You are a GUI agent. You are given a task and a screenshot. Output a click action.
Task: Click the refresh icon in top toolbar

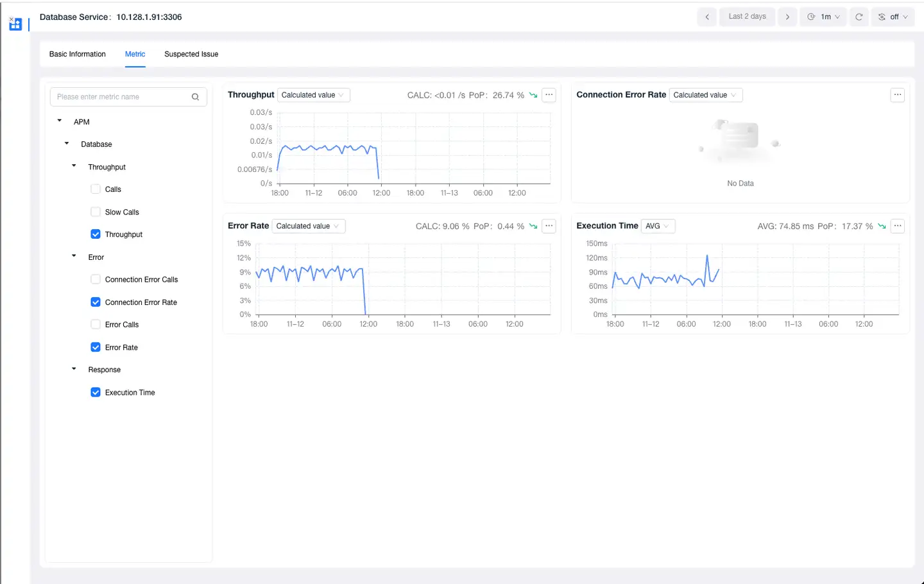(x=859, y=17)
